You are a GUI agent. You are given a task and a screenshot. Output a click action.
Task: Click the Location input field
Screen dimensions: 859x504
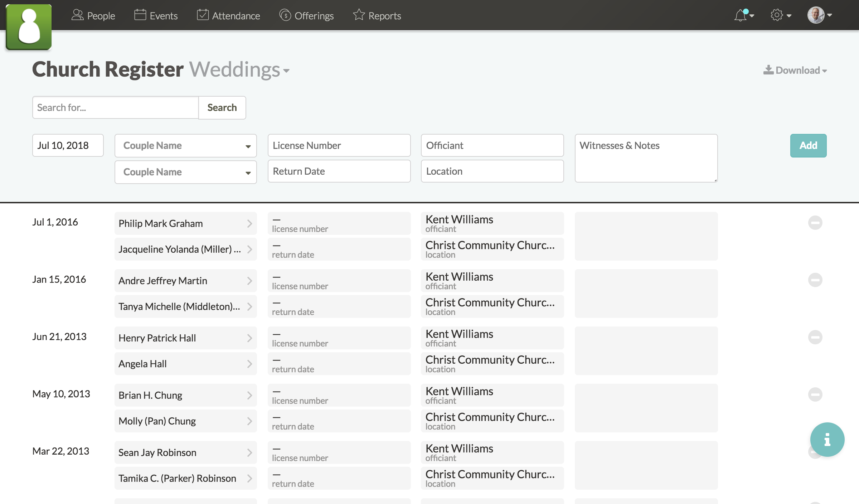492,171
